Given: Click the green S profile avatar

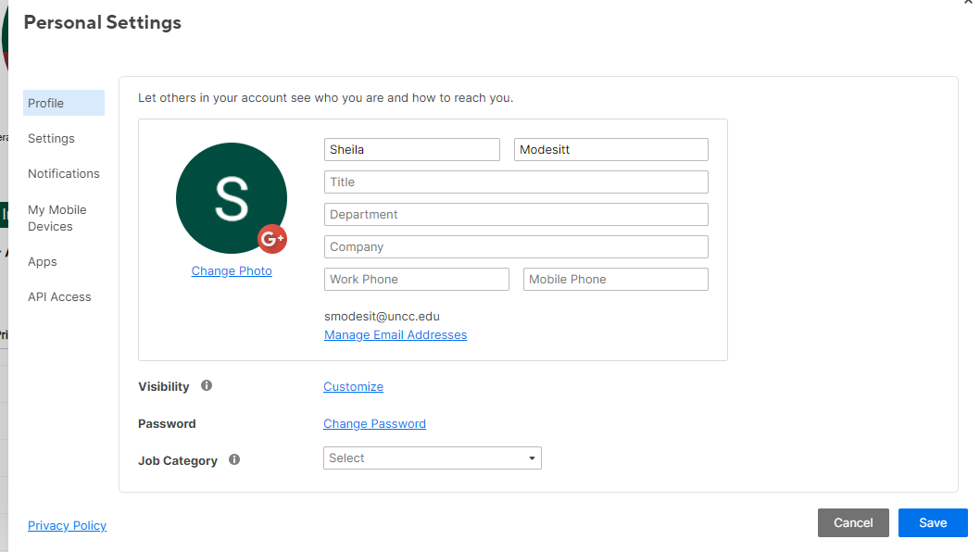Looking at the screenshot, I should coord(232,198).
